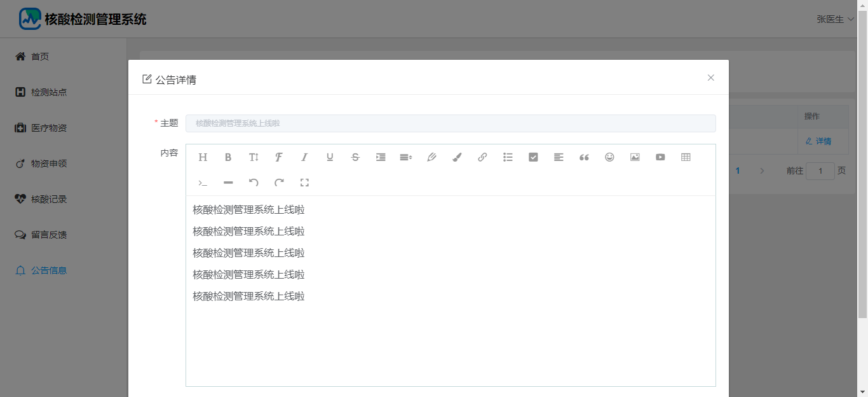Viewport: 868px width, 397px height.
Task: Open the font size tool
Action: 254,157
